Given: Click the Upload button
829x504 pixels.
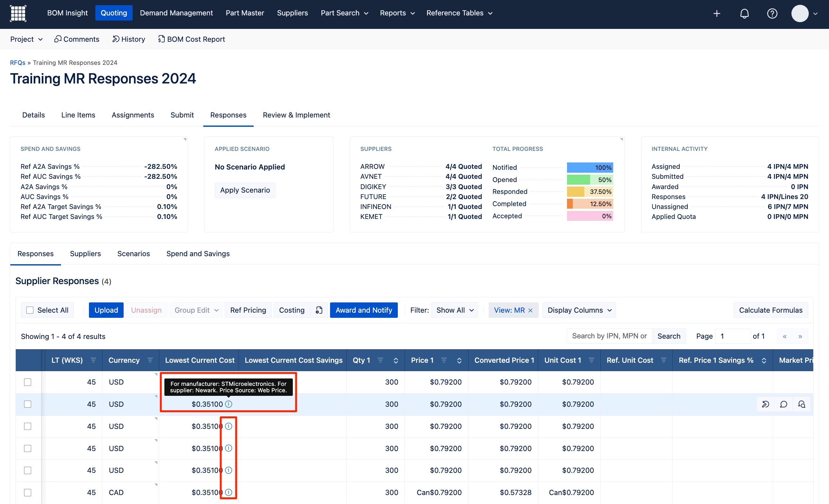Looking at the screenshot, I should pyautogui.click(x=106, y=310).
